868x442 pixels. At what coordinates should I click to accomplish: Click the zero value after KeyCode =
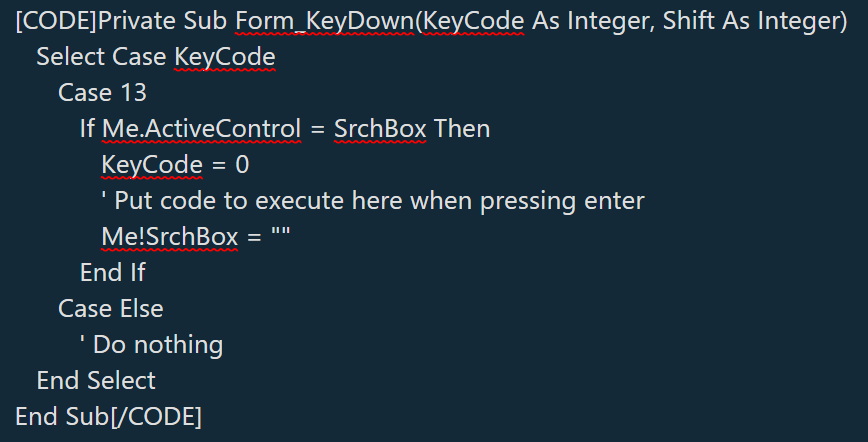tap(243, 165)
